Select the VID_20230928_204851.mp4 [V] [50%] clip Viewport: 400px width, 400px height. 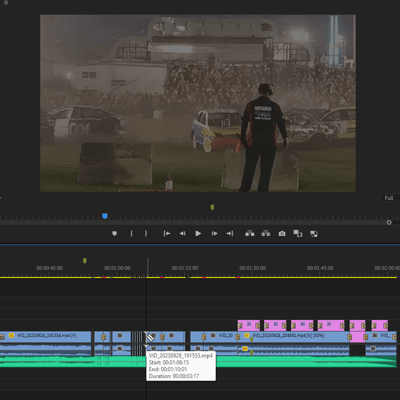pos(295,336)
